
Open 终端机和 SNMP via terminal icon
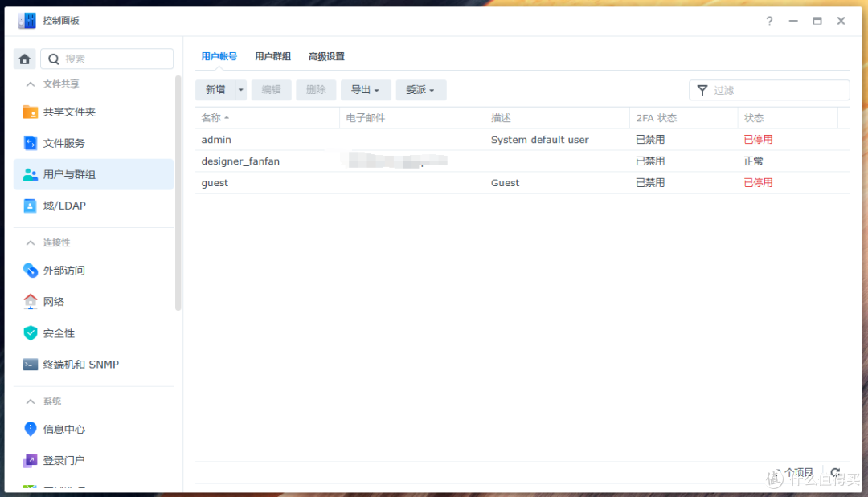(30, 365)
